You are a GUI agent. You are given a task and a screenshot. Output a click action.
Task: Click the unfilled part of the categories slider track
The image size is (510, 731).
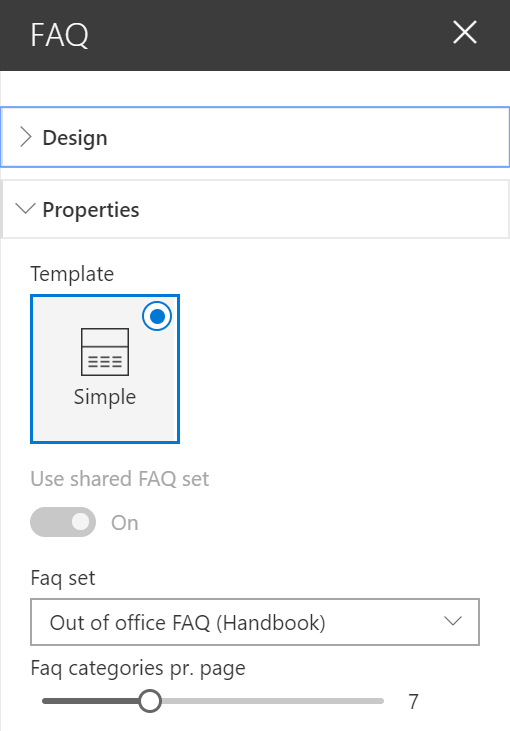tap(273, 701)
